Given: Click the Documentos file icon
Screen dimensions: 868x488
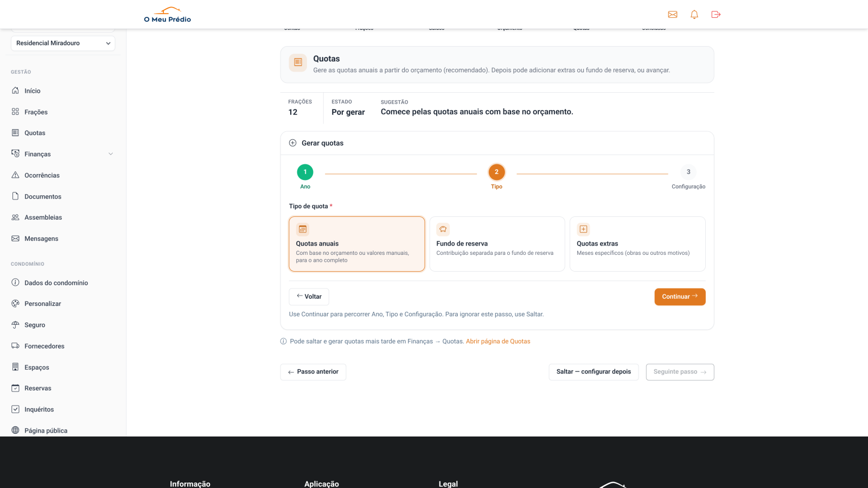Looking at the screenshot, I should [x=15, y=196].
